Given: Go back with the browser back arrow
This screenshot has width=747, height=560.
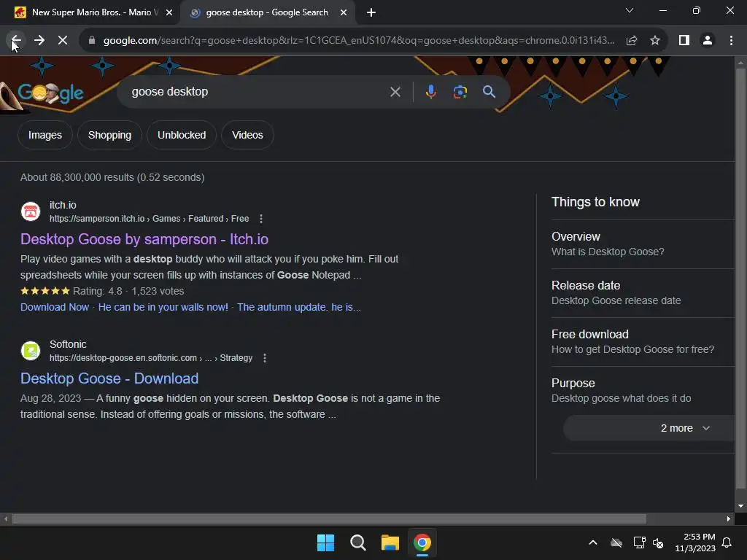Looking at the screenshot, I should point(16,41).
